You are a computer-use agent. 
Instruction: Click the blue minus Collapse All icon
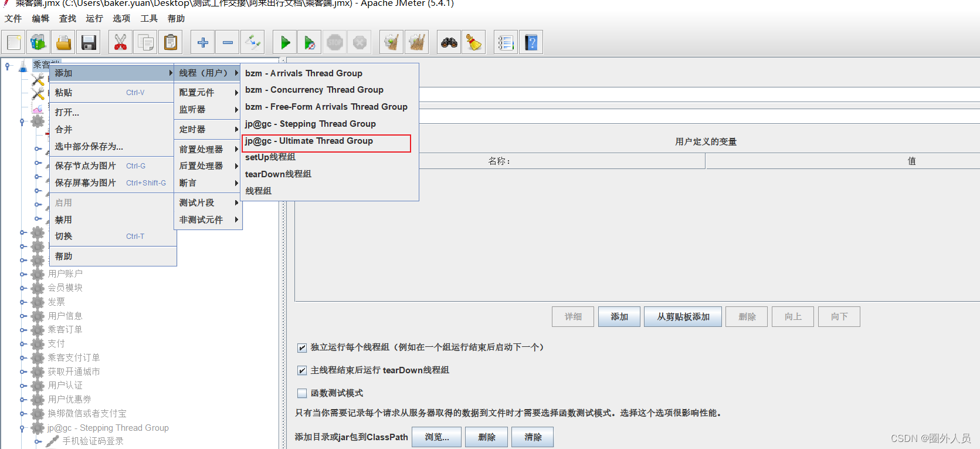pos(228,42)
